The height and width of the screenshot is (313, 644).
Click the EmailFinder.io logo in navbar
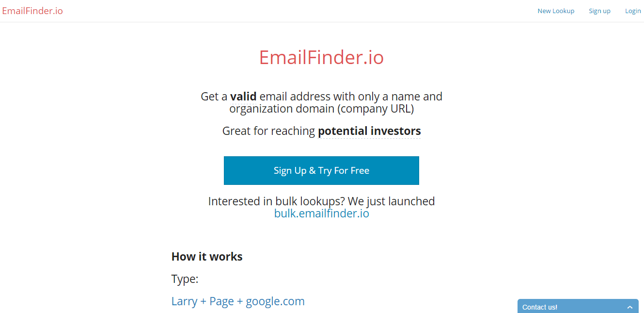click(x=32, y=11)
